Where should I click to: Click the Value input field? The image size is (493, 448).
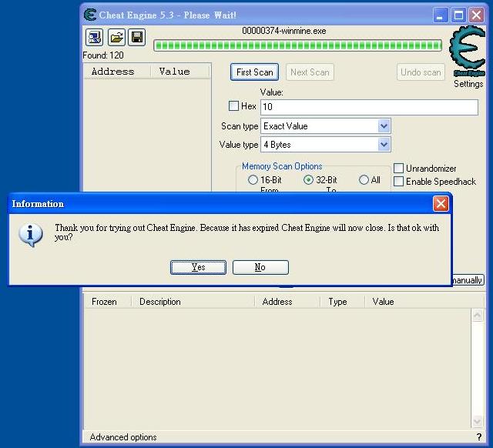tap(370, 107)
